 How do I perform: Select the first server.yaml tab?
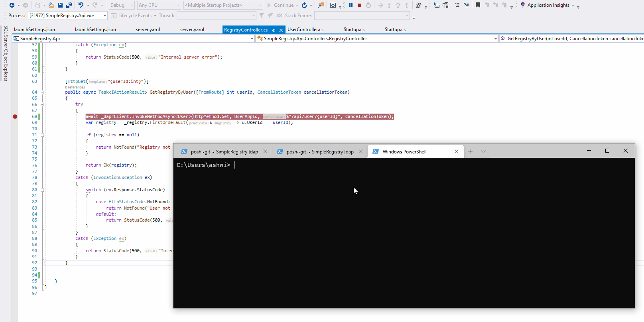coord(148,29)
